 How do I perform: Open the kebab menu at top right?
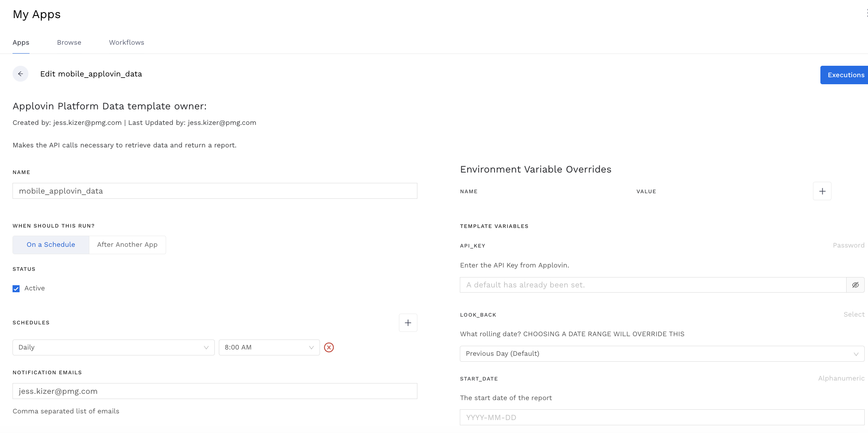(x=866, y=14)
